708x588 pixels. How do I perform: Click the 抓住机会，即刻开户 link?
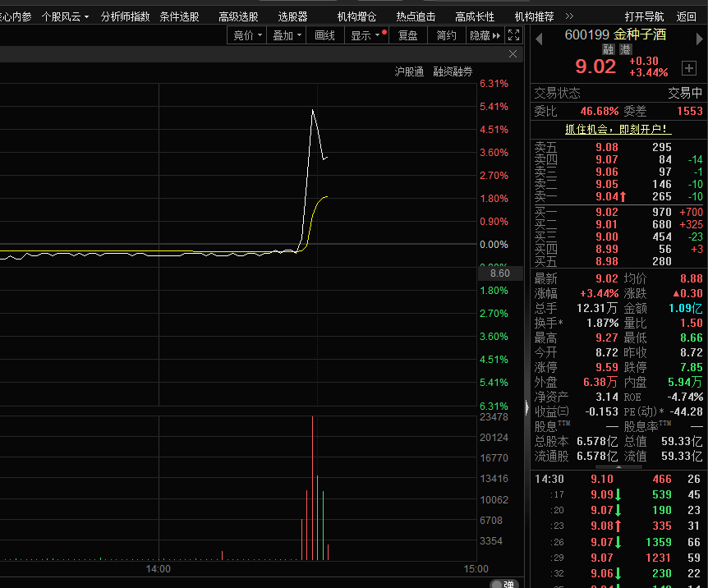[618, 129]
